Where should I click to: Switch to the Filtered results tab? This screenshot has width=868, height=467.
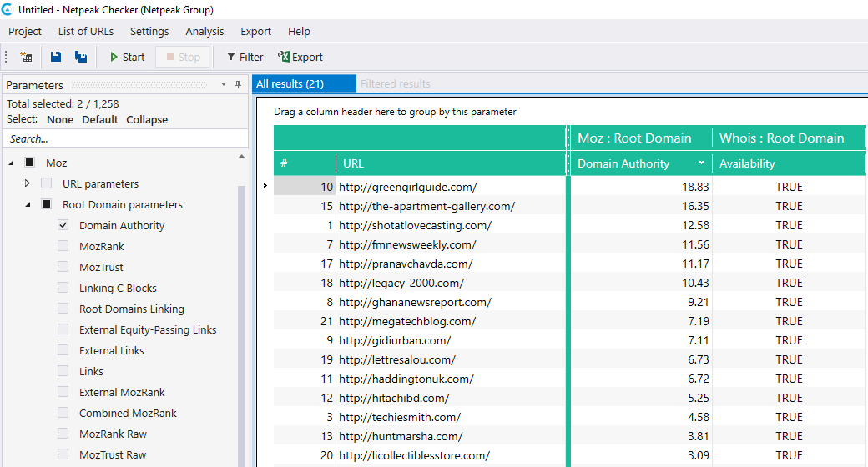396,83
